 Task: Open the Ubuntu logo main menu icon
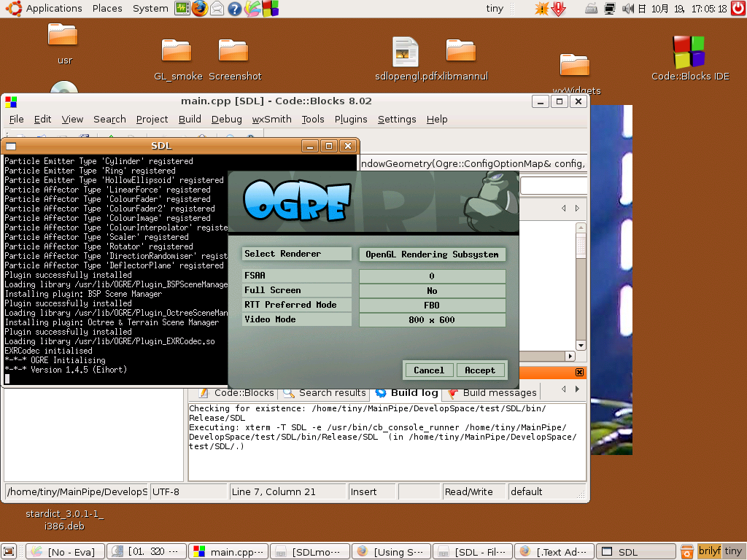pos(13,8)
